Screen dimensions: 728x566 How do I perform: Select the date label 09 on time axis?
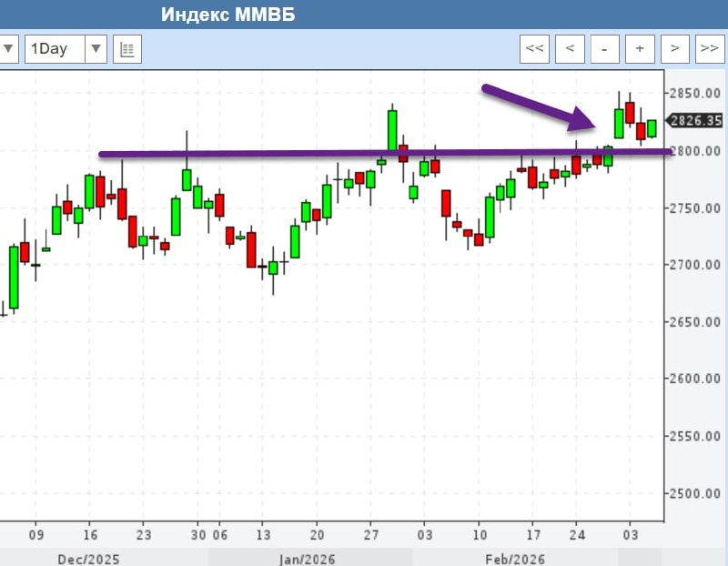[36, 535]
